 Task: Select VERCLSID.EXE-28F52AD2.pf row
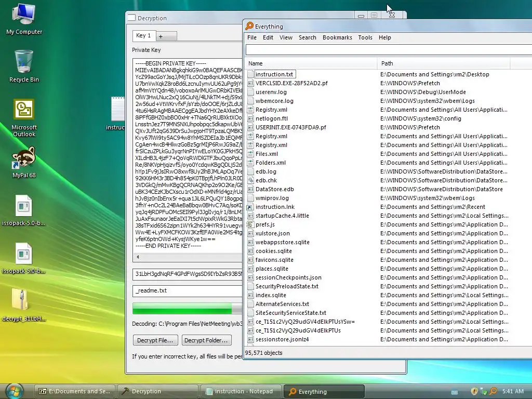point(291,83)
